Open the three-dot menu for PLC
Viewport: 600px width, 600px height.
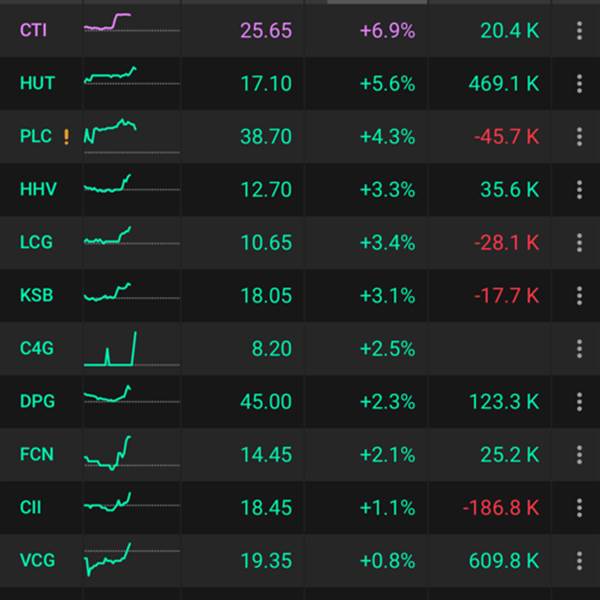pos(579,137)
